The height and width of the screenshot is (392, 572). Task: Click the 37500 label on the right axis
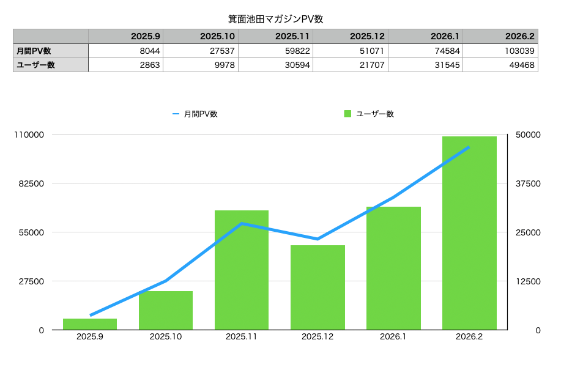coord(529,183)
